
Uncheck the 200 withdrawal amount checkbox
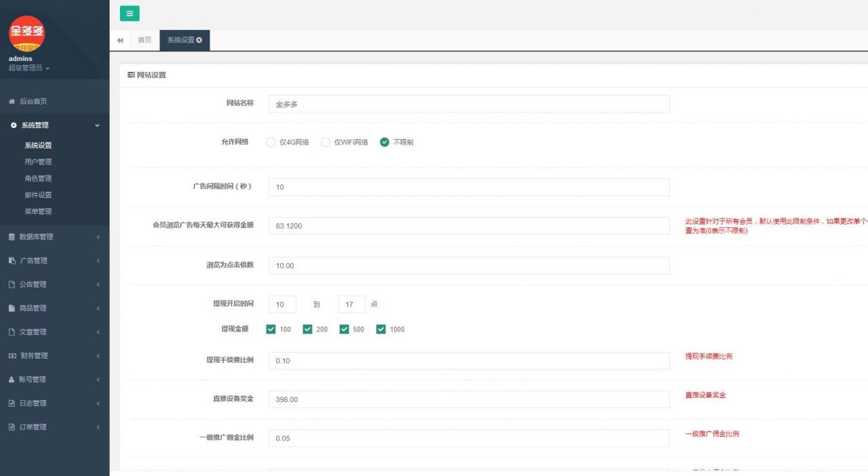(x=308, y=330)
